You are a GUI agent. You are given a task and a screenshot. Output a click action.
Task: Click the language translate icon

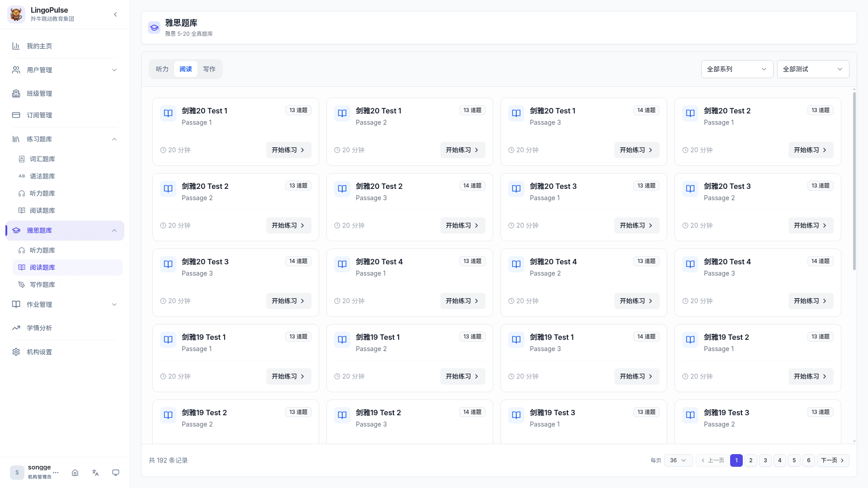pos(95,473)
